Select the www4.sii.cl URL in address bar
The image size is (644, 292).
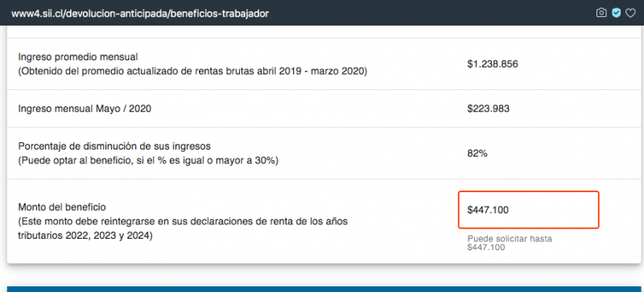140,14
